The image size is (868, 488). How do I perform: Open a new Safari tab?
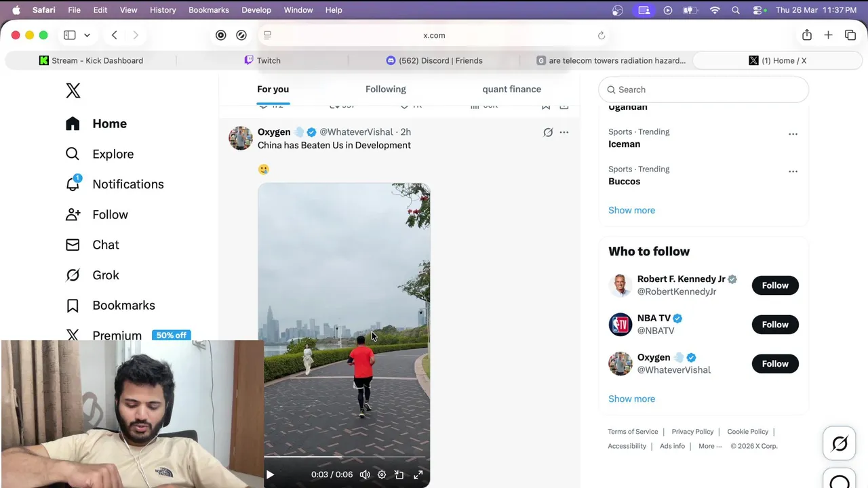pos(828,35)
